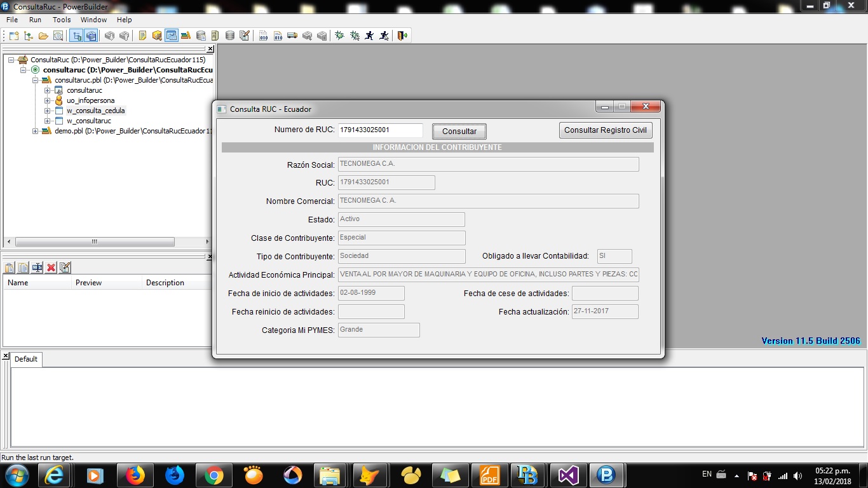
Task: Expand the w_consulta_cedula tree node
Action: point(48,111)
